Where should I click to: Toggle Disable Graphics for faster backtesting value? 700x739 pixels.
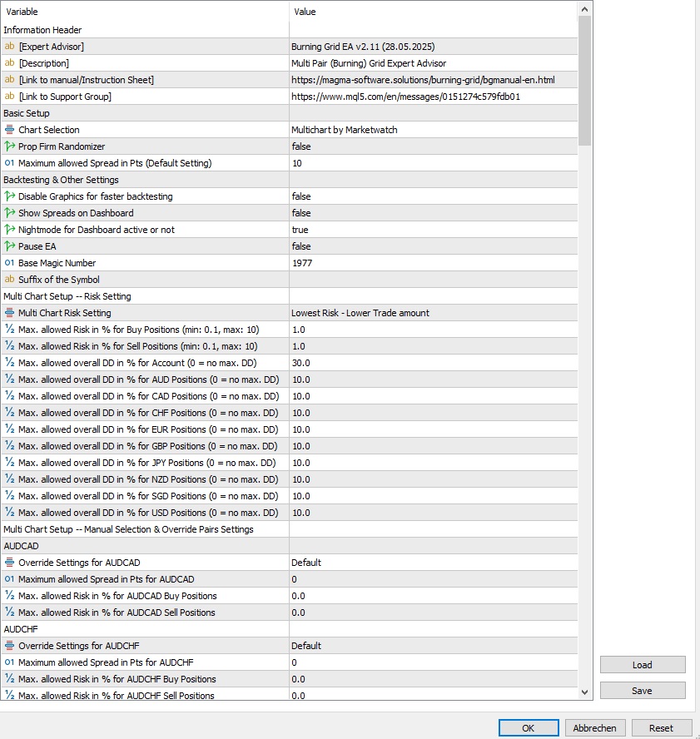[433, 196]
